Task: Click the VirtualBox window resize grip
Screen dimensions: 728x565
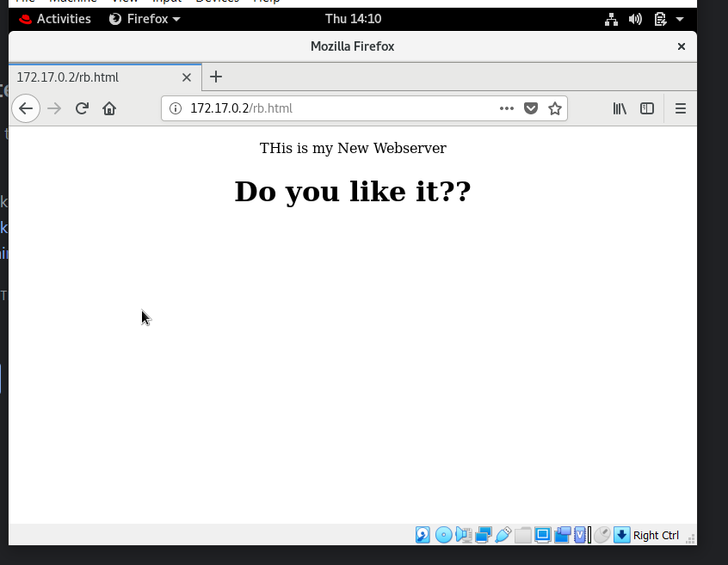Action: [x=690, y=538]
